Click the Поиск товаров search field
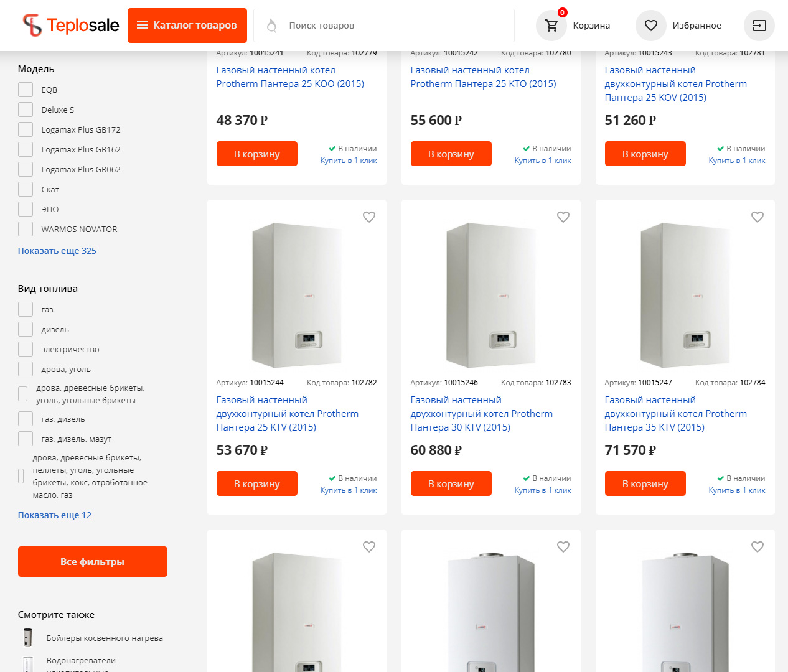Image resolution: width=788 pixels, height=672 pixels. tap(398, 26)
